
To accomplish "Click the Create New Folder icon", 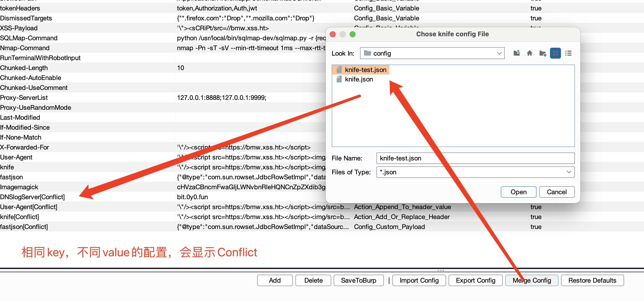I will [x=542, y=53].
